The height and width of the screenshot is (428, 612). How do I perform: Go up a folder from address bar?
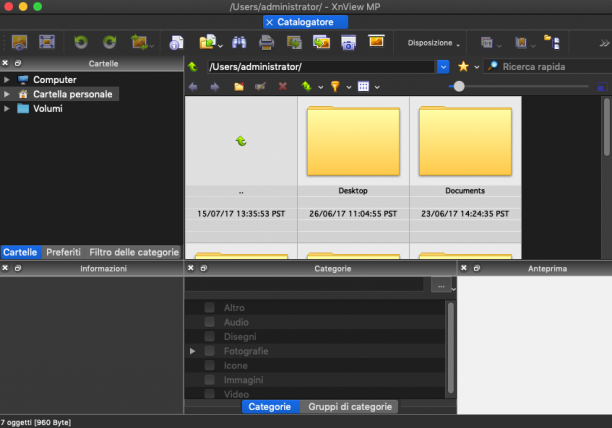(192, 67)
